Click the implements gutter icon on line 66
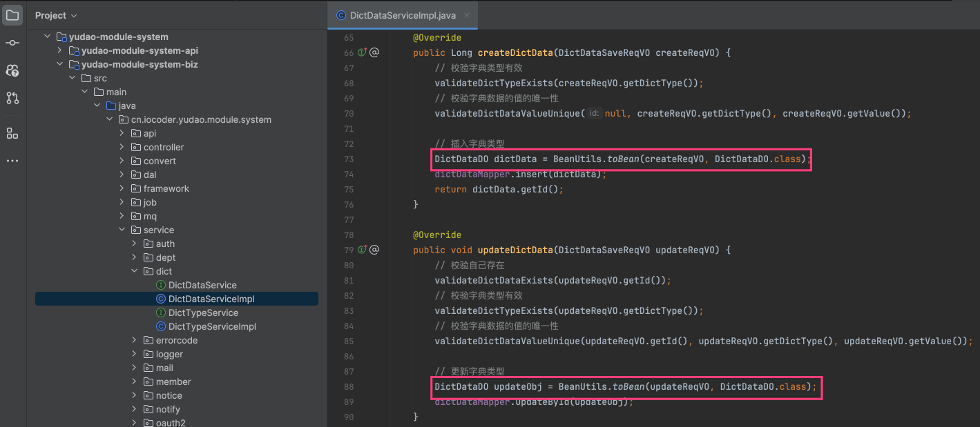980x427 pixels. pyautogui.click(x=361, y=52)
